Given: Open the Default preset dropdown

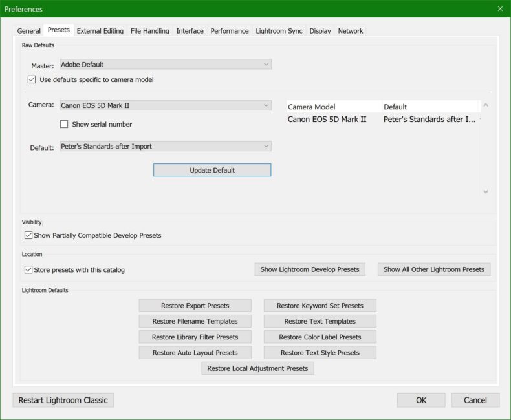Looking at the screenshot, I should [166, 147].
